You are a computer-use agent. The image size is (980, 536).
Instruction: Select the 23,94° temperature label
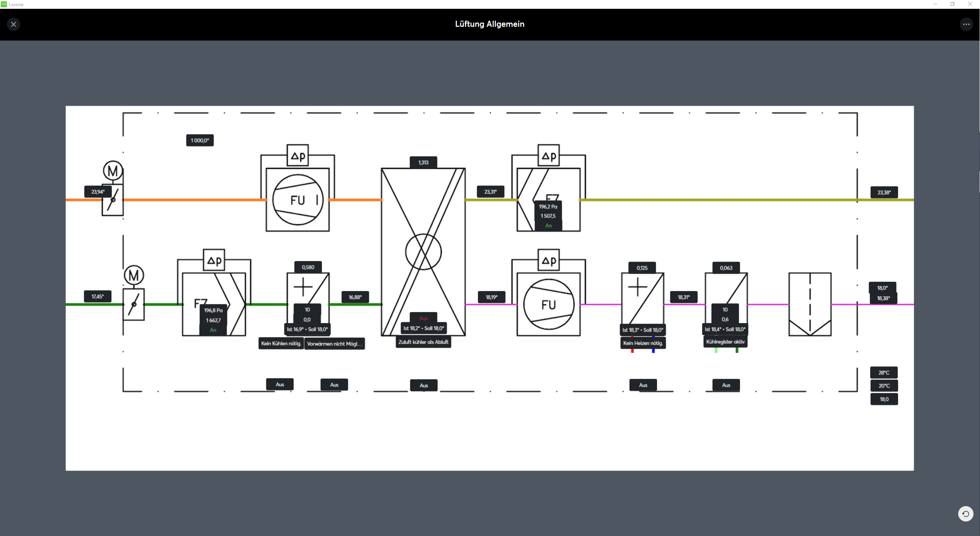pyautogui.click(x=98, y=192)
